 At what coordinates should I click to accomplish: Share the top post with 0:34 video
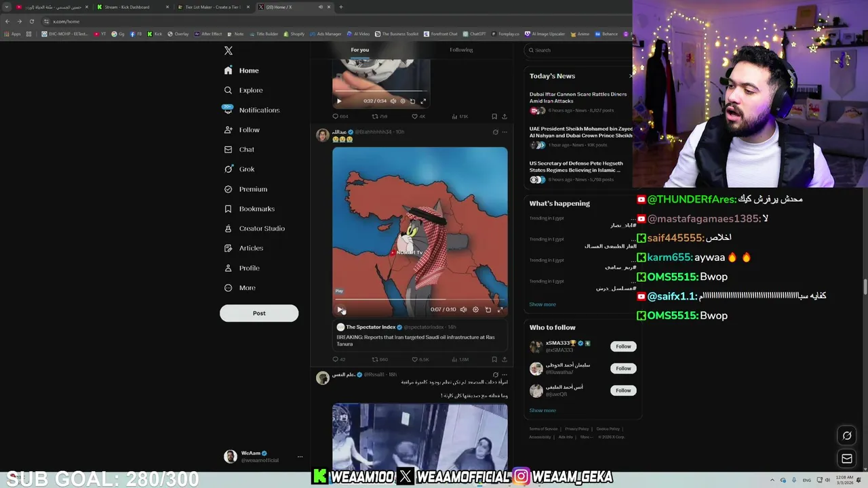click(504, 117)
